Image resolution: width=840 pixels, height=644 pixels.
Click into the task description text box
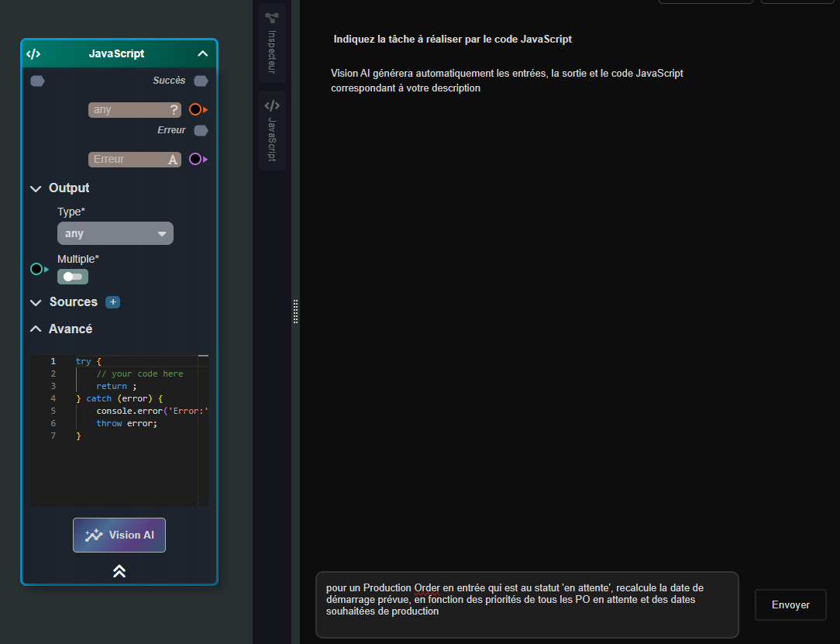tap(527, 604)
